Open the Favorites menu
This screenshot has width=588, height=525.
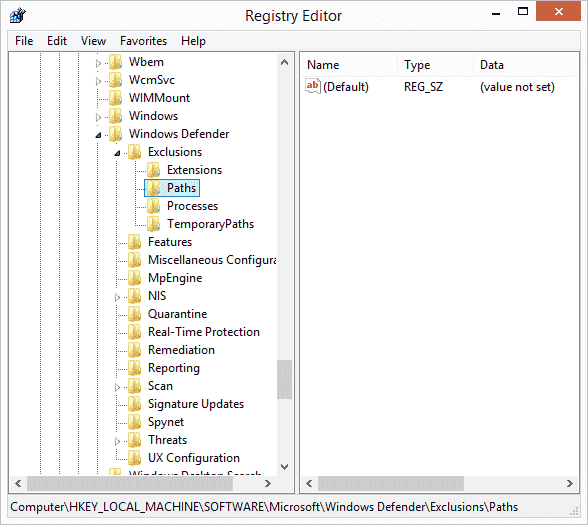(x=143, y=40)
